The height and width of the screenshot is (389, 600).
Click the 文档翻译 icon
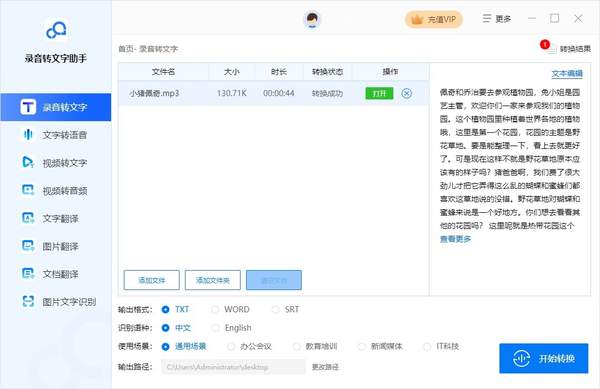coord(28,274)
